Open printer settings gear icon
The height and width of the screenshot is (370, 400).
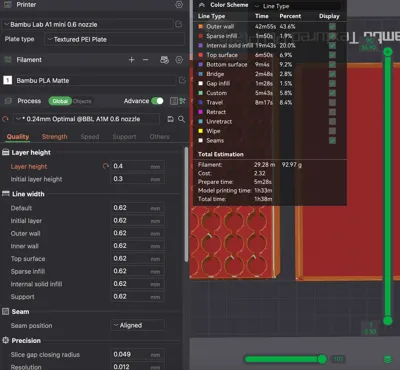[x=179, y=4]
